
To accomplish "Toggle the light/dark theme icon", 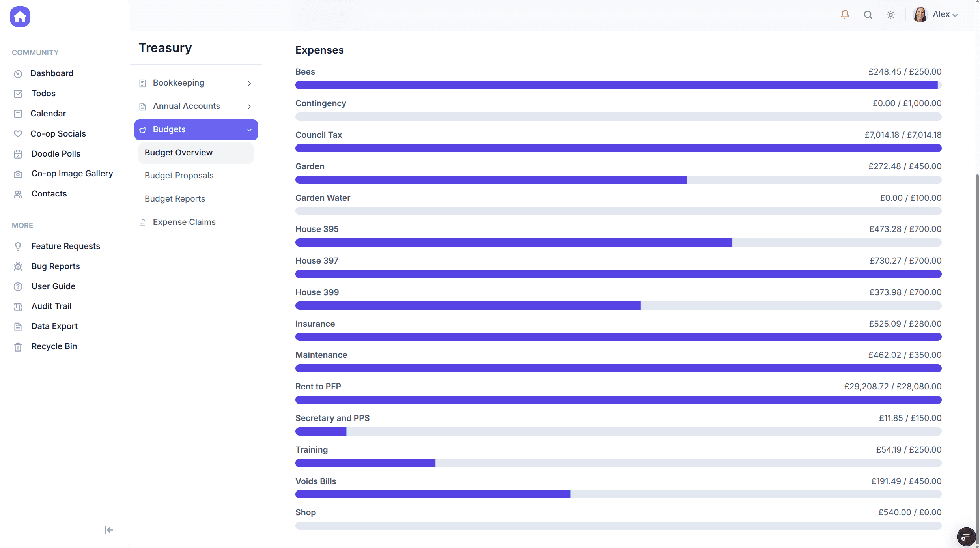I will (x=890, y=15).
